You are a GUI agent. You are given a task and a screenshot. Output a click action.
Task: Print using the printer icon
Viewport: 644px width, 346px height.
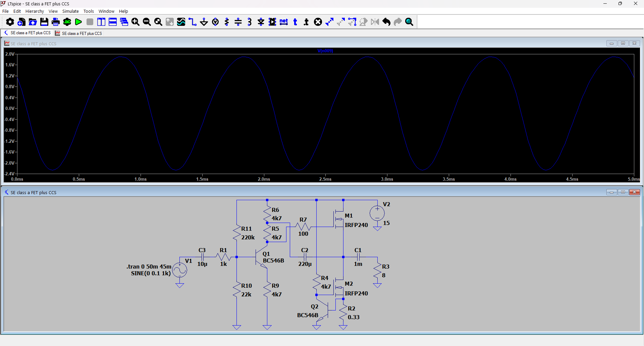click(56, 22)
